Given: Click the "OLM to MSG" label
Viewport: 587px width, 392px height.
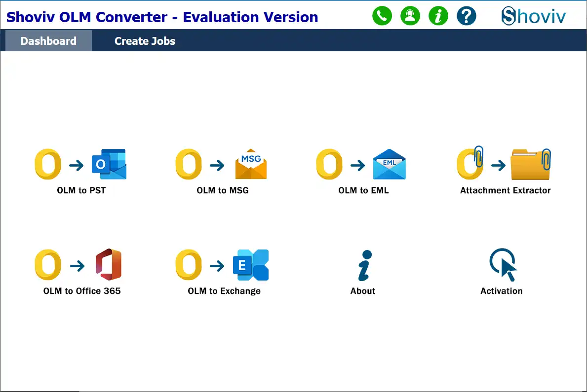Looking at the screenshot, I should (222, 190).
